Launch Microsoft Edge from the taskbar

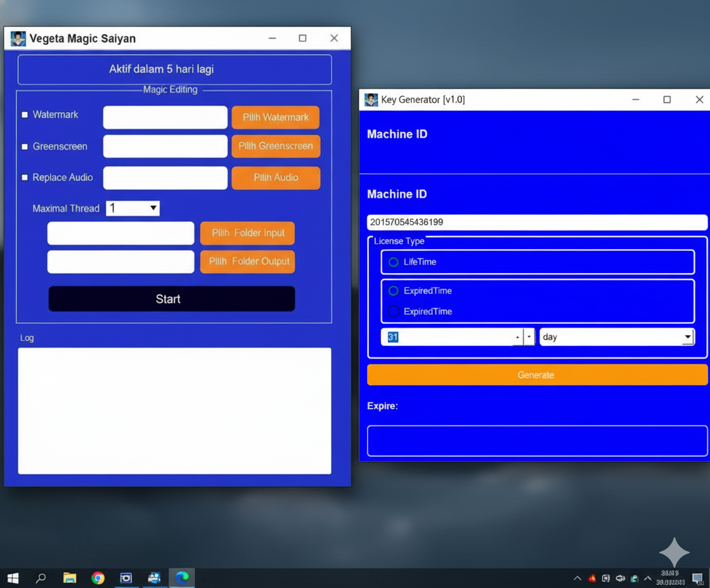tap(182, 578)
